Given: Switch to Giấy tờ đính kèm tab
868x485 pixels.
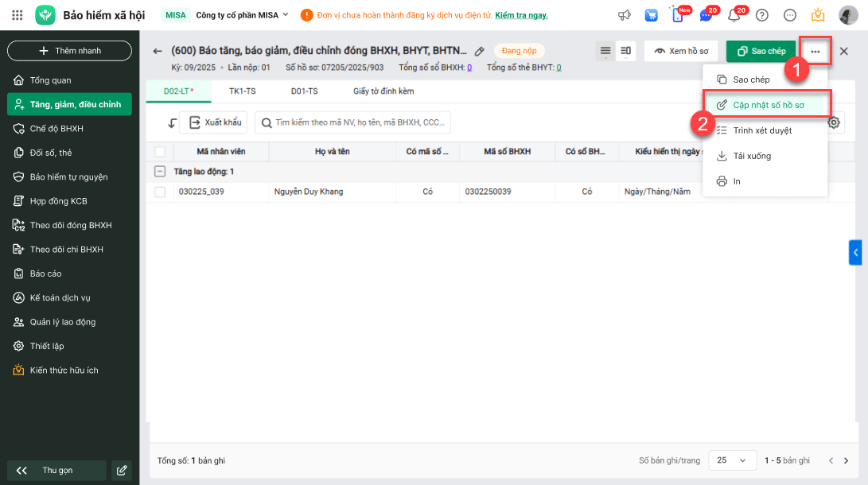Looking at the screenshot, I should pos(383,91).
